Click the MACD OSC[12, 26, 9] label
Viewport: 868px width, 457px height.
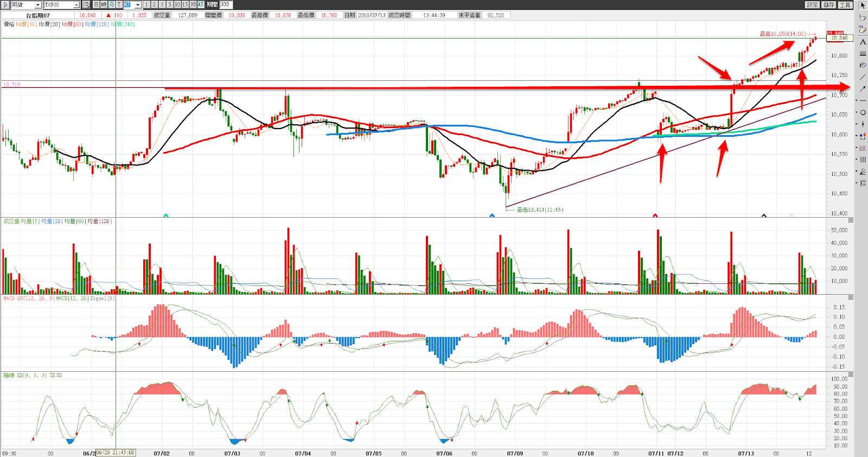pos(28,298)
